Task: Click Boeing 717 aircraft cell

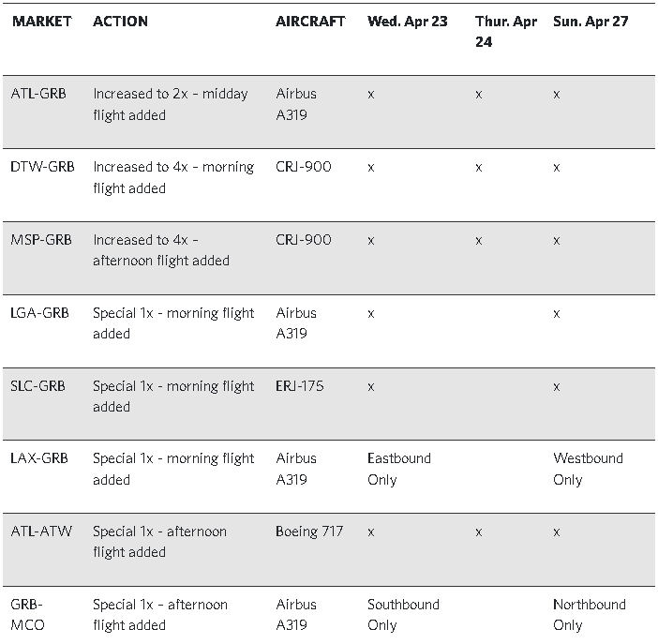Action: (x=309, y=532)
